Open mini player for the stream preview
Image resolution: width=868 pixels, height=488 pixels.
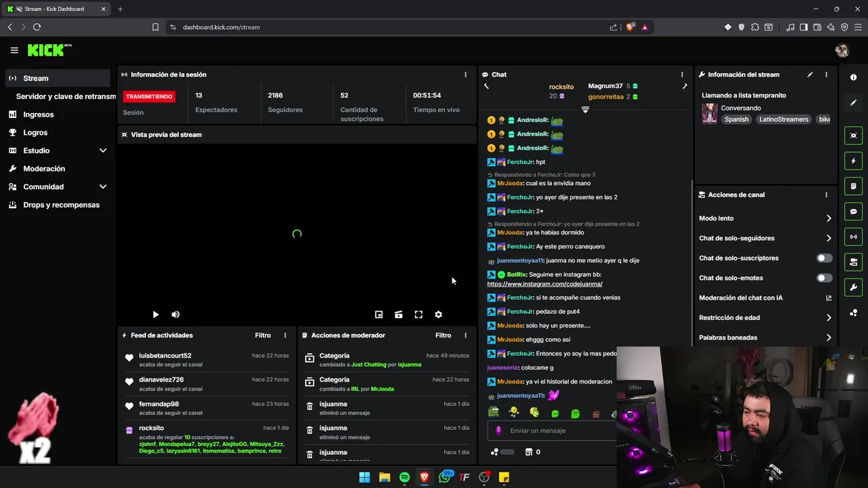pos(379,314)
